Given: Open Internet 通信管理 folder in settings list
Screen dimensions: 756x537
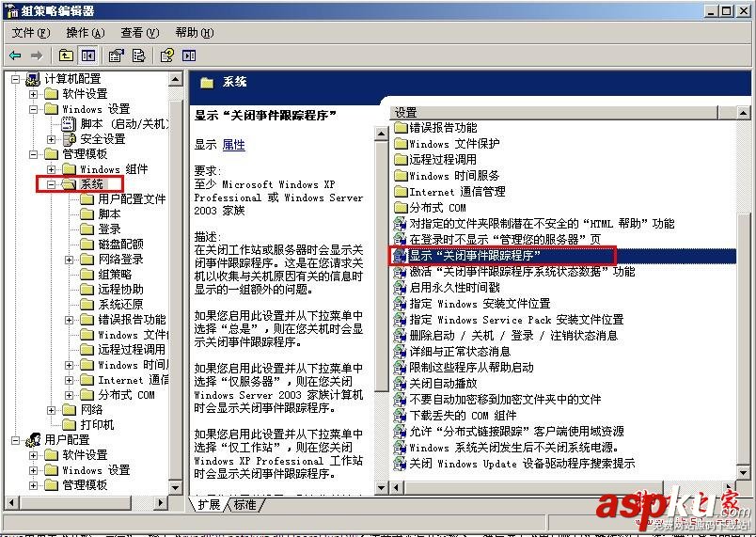Looking at the screenshot, I should 457,192.
